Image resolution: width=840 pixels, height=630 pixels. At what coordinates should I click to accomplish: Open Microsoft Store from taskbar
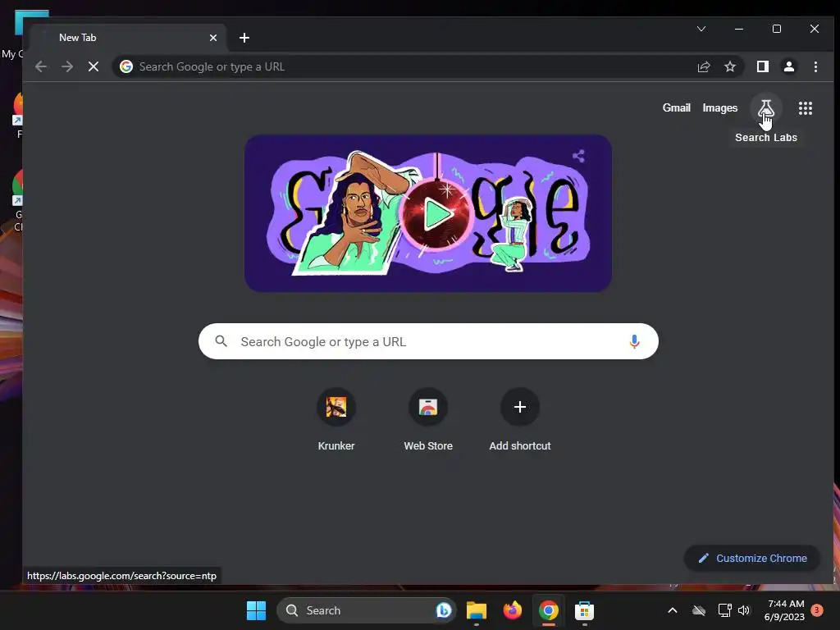pos(584,610)
